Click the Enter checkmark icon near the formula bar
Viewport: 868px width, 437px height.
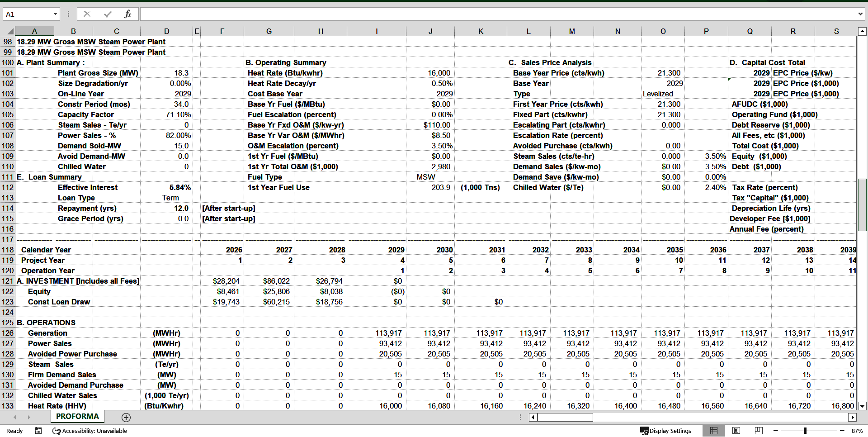point(107,14)
